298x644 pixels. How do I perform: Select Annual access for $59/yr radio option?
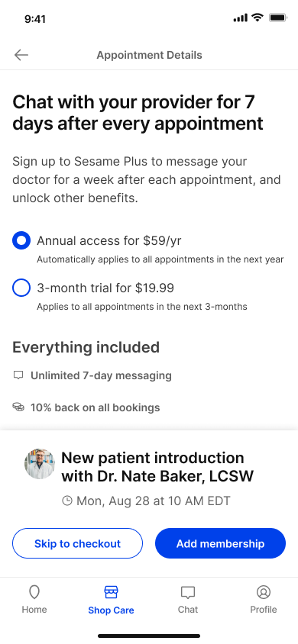coord(21,240)
